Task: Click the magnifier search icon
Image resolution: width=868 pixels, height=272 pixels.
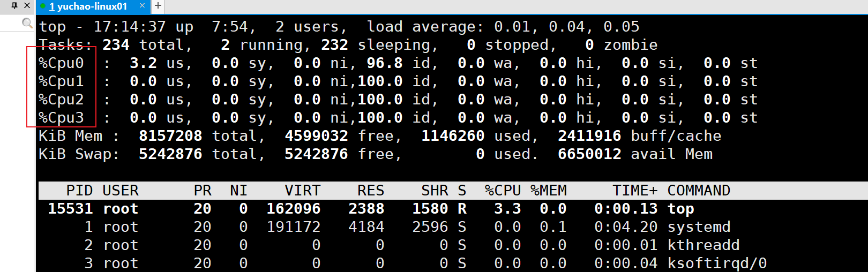Action: tap(27, 22)
